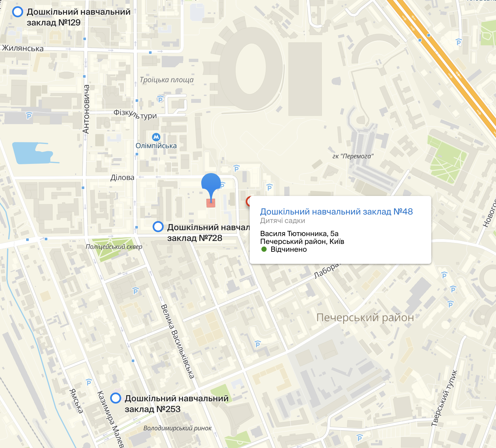
Task: Click the Печерський район district label
Action: [365, 317]
